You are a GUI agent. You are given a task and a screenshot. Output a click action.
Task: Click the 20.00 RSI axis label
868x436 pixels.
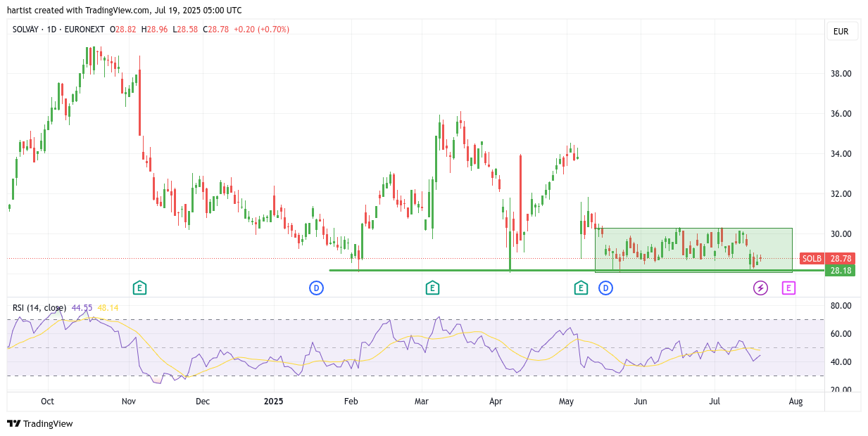[841, 390]
